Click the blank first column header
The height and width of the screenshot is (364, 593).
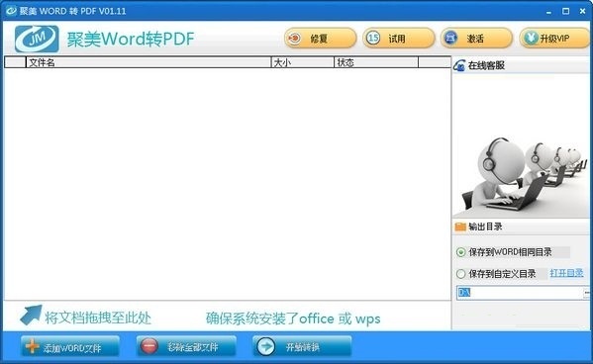pyautogui.click(x=15, y=62)
